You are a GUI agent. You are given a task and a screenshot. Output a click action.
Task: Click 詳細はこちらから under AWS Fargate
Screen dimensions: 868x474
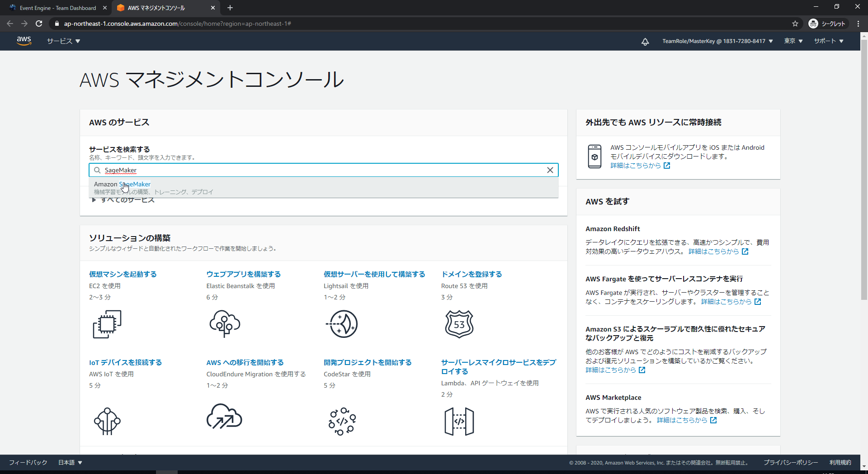point(726,302)
